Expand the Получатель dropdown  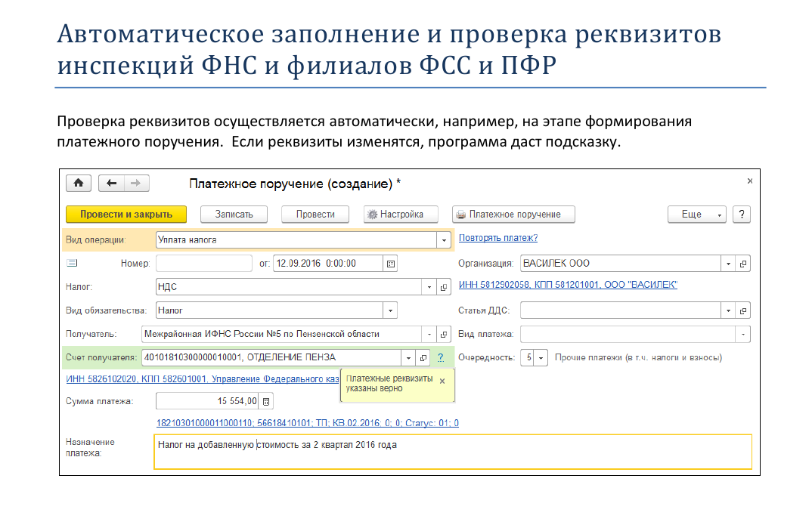(x=429, y=334)
